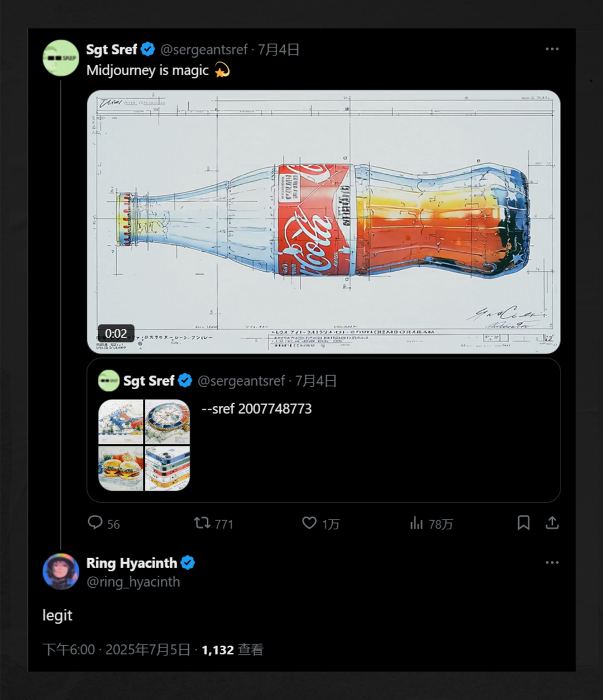Click the share upload icon
This screenshot has height=700, width=603.
point(552,522)
